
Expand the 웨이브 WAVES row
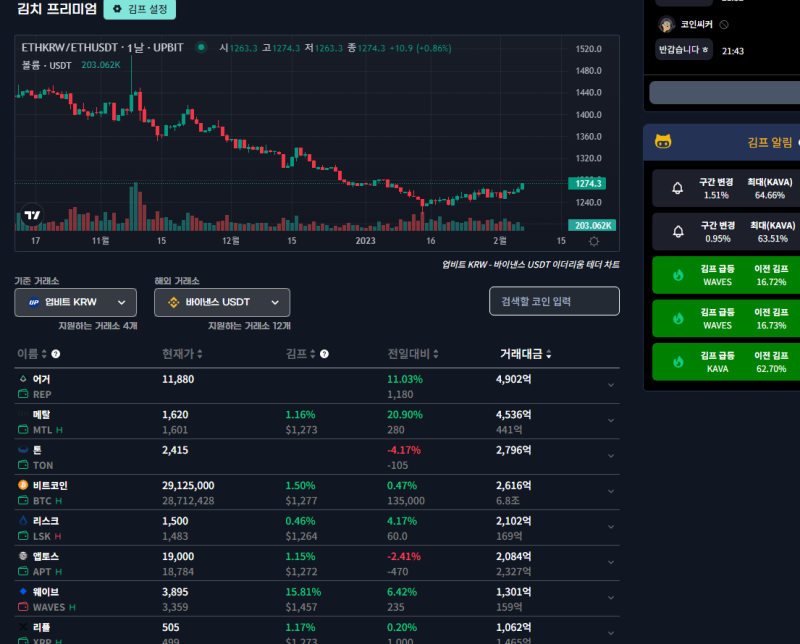tap(611, 598)
